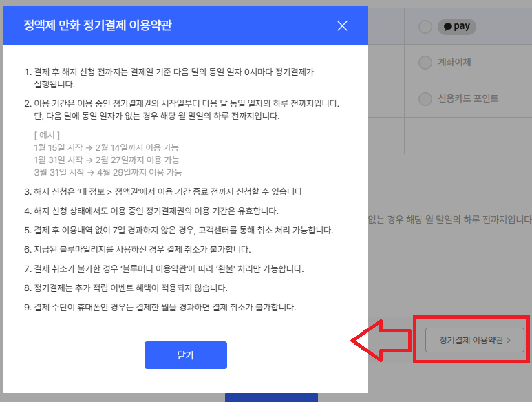Image resolution: width=532 pixels, height=402 pixels.
Task: Close the terms dialog with the X icon
Action: tap(343, 26)
